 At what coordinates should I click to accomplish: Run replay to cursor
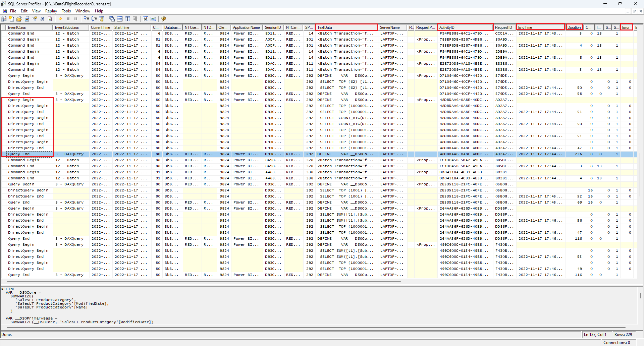tap(94, 19)
